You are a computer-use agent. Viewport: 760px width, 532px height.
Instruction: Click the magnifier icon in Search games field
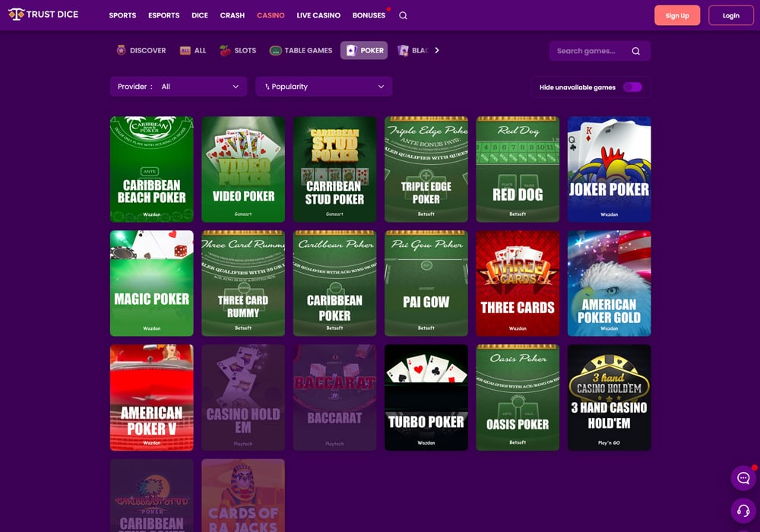pos(636,51)
